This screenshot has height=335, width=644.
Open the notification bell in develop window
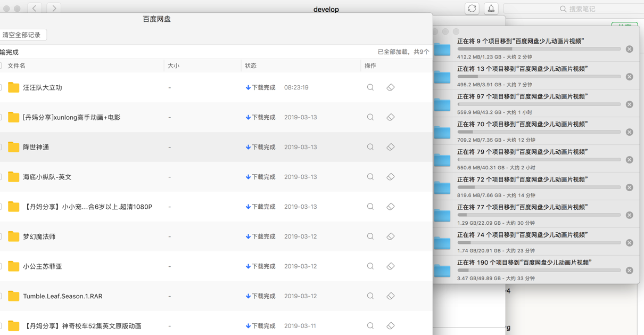(491, 9)
